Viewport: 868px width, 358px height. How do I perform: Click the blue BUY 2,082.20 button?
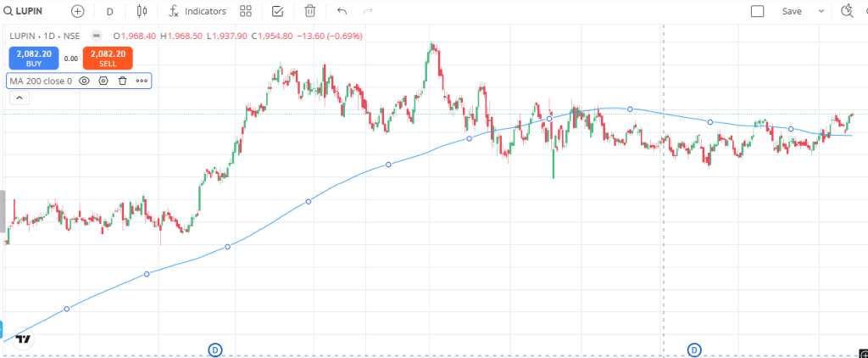[x=34, y=58]
